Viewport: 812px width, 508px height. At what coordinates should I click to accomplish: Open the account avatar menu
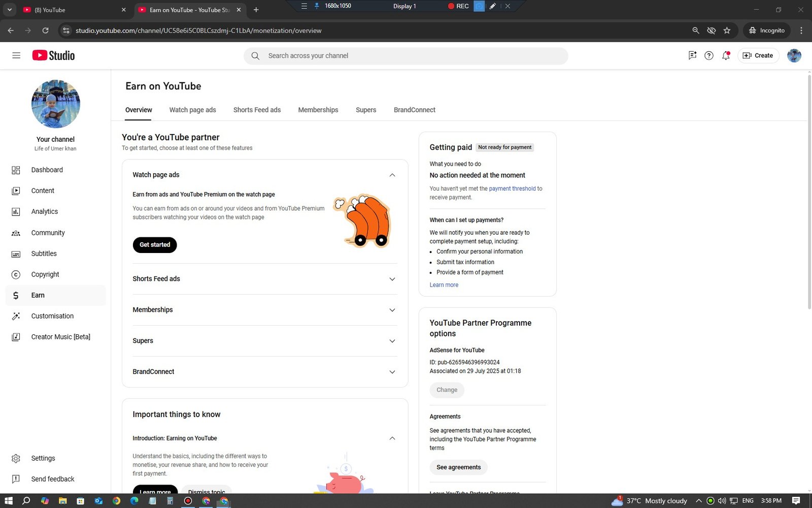[x=794, y=55]
